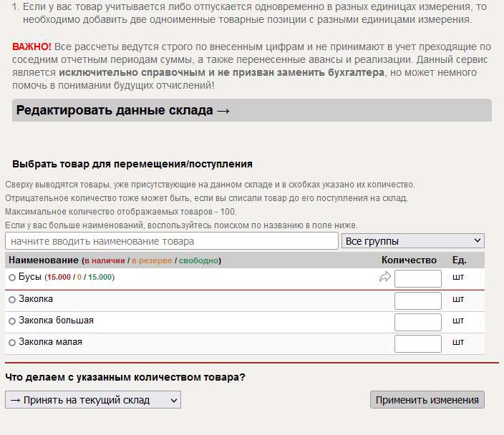The width and height of the screenshot is (504, 435).
Task: Click the Количество column header
Action: click(409, 260)
